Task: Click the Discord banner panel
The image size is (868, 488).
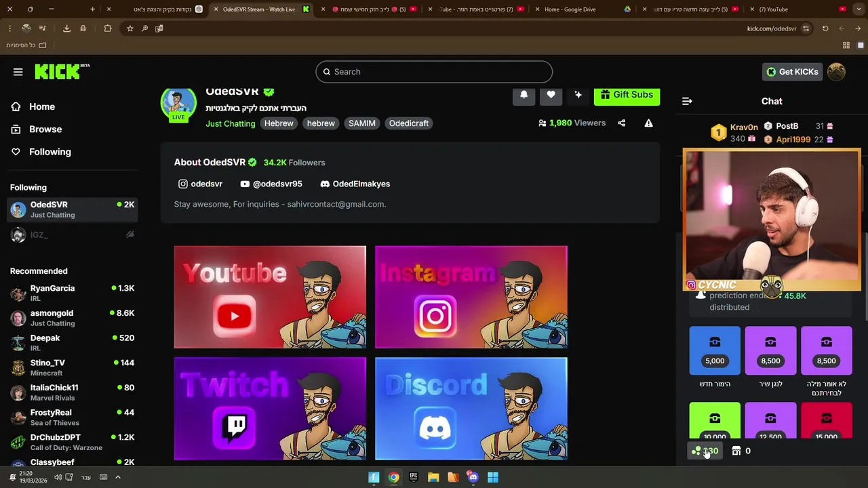Action: (471, 409)
